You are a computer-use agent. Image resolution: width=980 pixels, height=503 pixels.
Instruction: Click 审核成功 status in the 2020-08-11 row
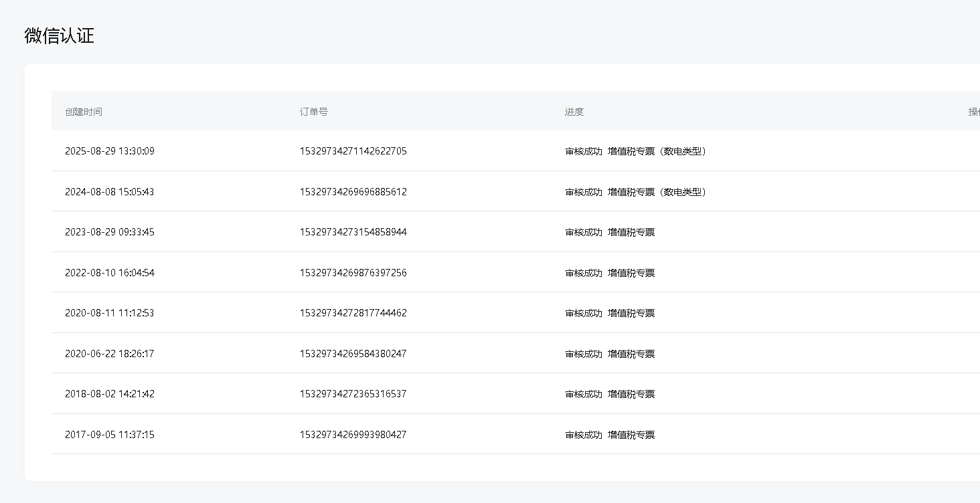(x=584, y=313)
